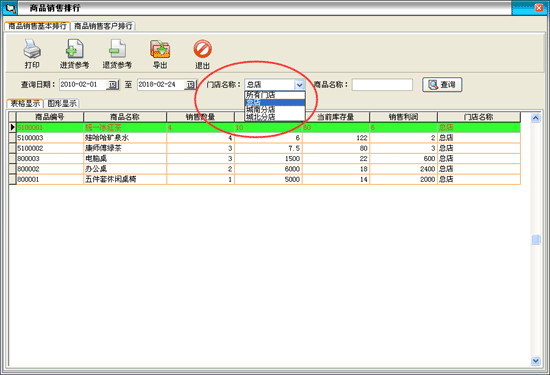
Task: Switch to 图形显示 tab
Action: [62, 103]
